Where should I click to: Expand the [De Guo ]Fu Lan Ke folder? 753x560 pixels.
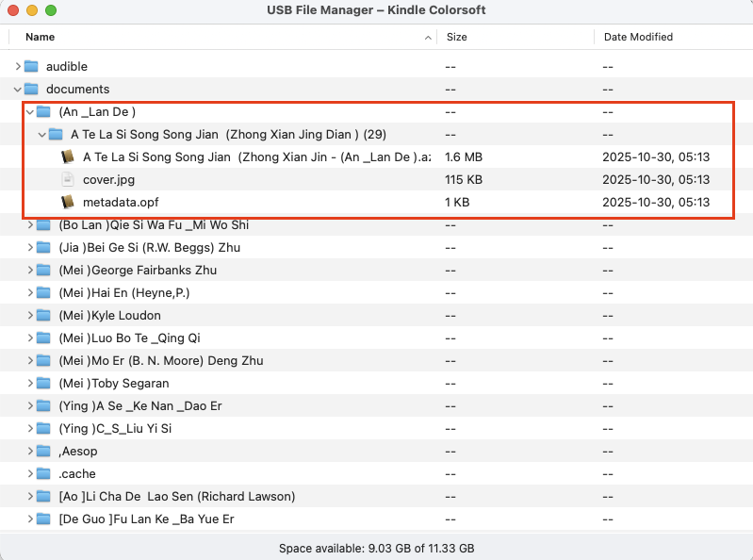(x=30, y=519)
